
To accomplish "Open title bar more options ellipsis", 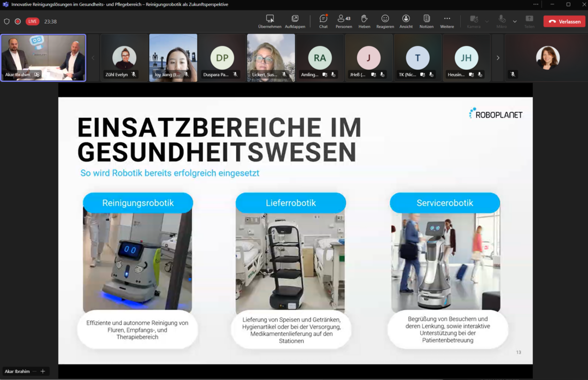I will pos(536,4).
